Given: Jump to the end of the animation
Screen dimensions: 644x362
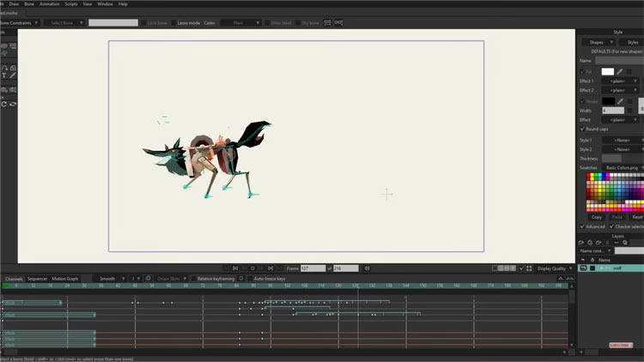Looking at the screenshot, I should coord(270,268).
